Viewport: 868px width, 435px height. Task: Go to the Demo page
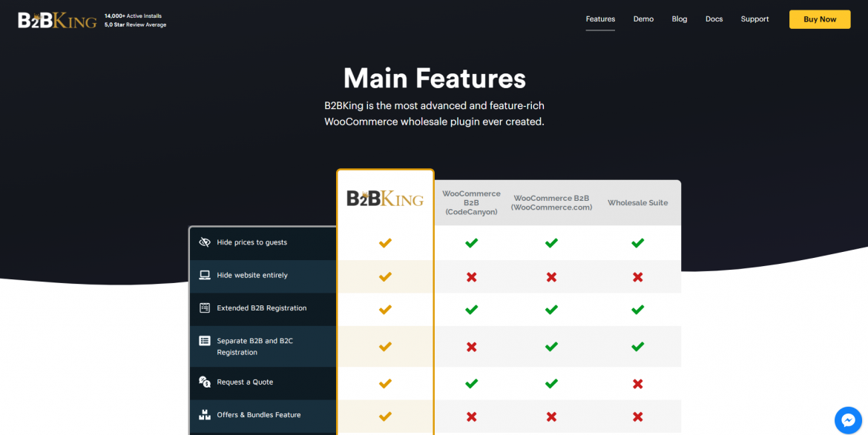pos(643,19)
